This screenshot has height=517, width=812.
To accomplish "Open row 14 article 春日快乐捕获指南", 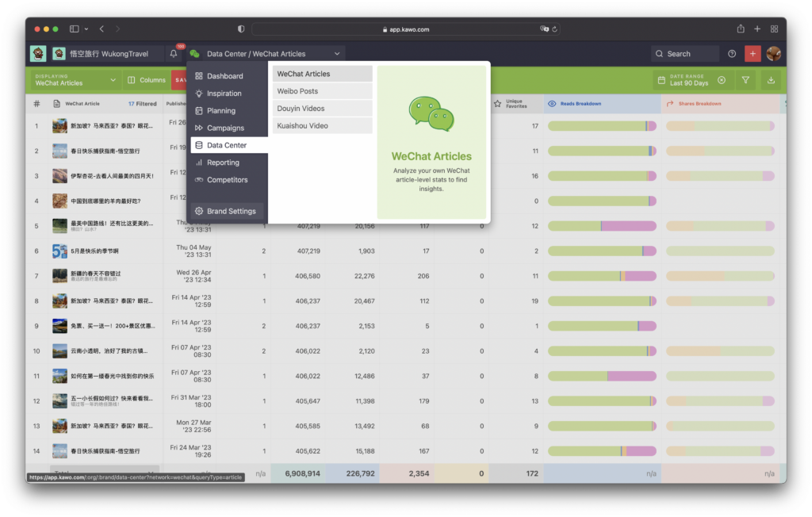I will [105, 450].
